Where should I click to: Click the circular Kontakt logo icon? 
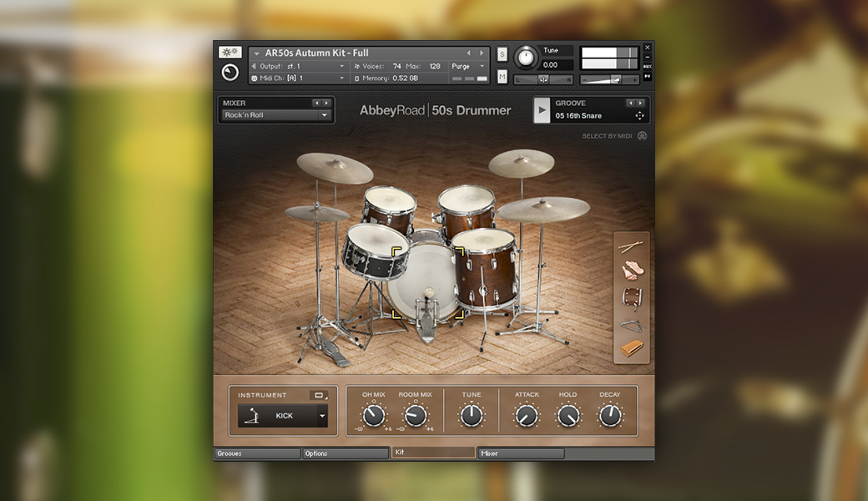click(230, 72)
